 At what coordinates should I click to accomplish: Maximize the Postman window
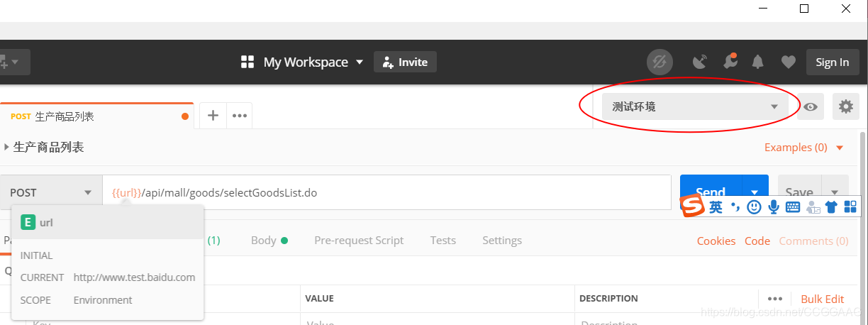tap(804, 9)
